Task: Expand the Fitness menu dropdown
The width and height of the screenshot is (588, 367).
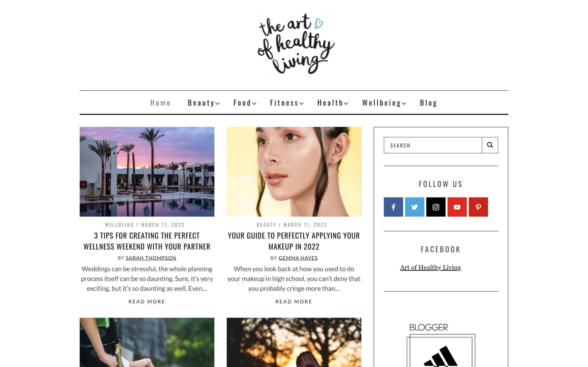Action: pyautogui.click(x=287, y=103)
